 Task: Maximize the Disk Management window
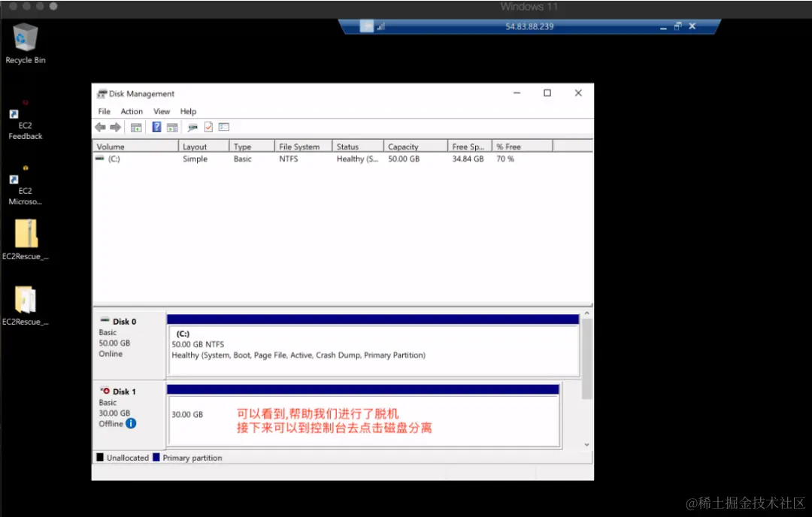point(547,93)
